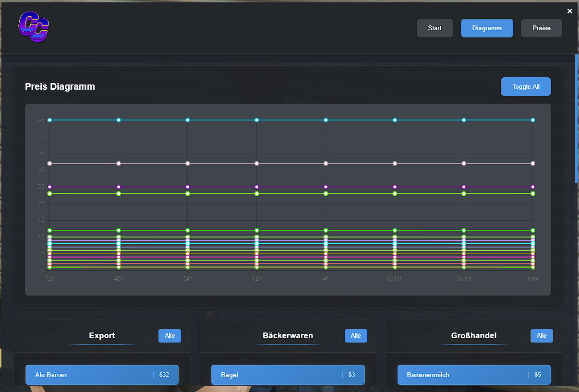This screenshot has width=579, height=392.
Task: Click the purple data point at 4h
Action: pos(326,187)
